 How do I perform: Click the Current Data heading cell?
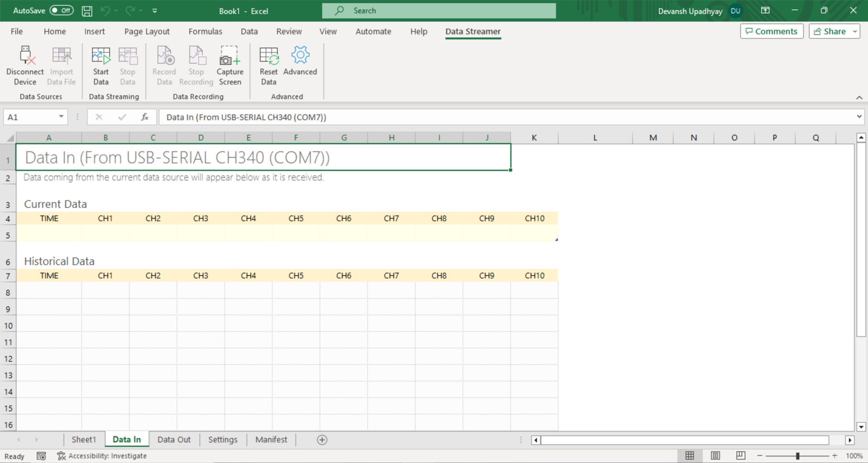click(55, 204)
